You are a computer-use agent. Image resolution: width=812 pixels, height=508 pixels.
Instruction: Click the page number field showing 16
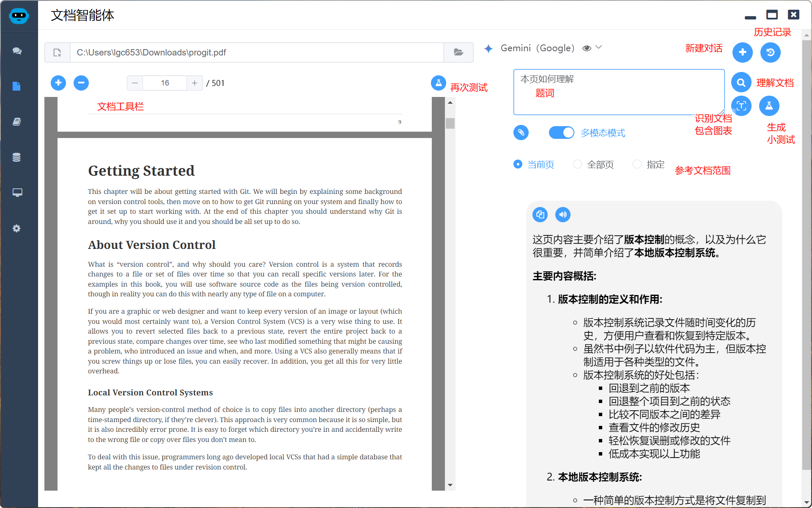coord(165,83)
